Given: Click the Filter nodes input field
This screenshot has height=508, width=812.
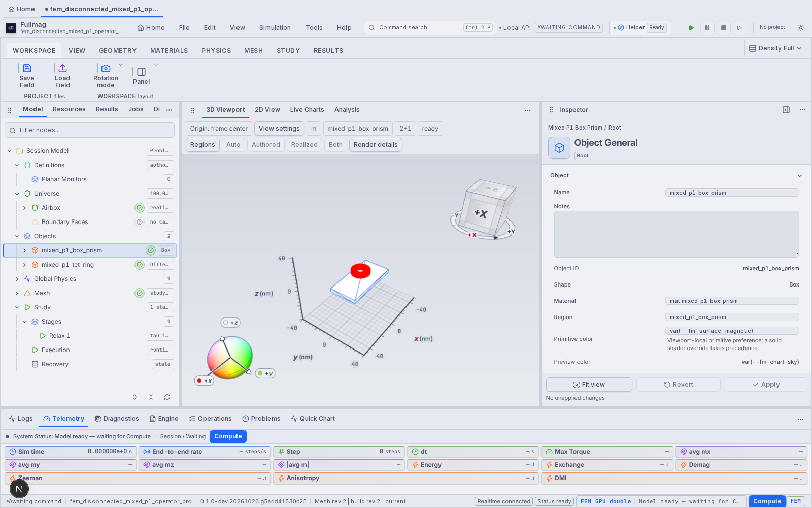Looking at the screenshot, I should 90,130.
